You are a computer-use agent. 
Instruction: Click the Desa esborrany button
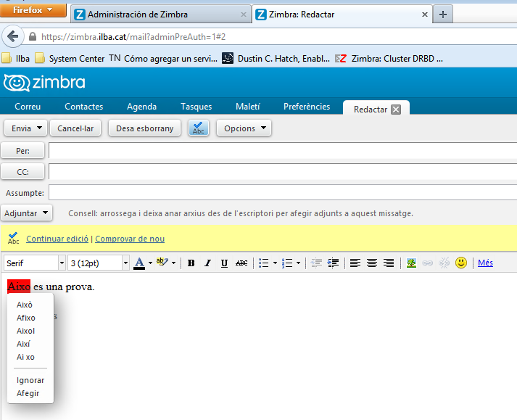pyautogui.click(x=145, y=128)
